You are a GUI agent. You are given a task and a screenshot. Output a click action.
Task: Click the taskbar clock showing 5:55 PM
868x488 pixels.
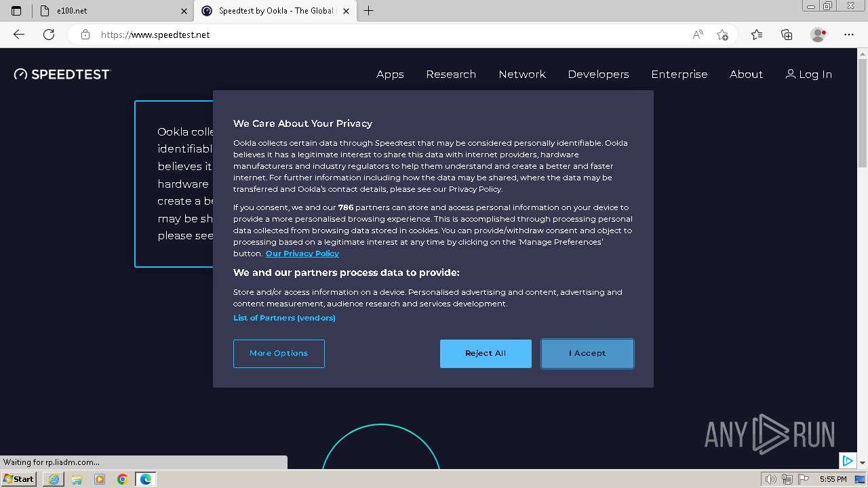click(833, 479)
